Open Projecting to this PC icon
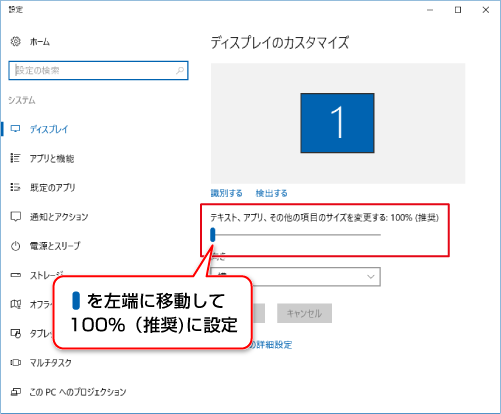 click(x=15, y=392)
